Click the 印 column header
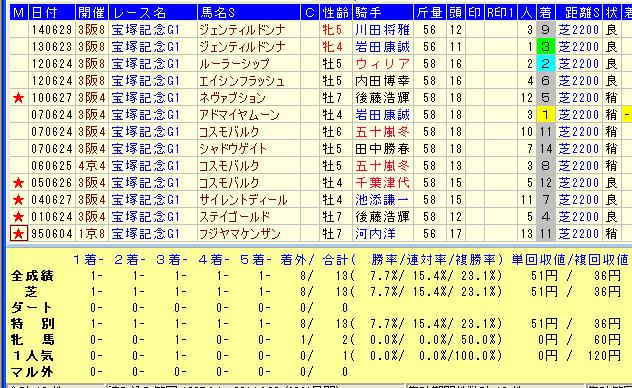 click(474, 12)
